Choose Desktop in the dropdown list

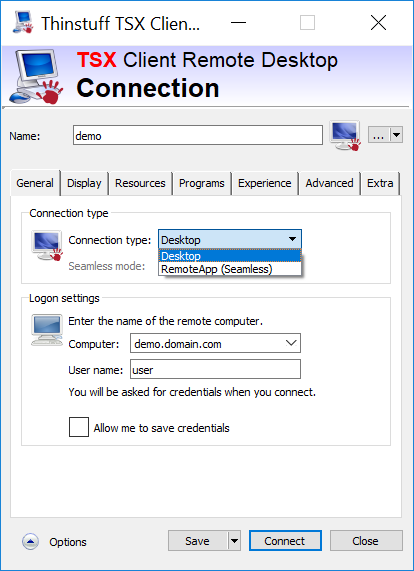pyautogui.click(x=230, y=256)
